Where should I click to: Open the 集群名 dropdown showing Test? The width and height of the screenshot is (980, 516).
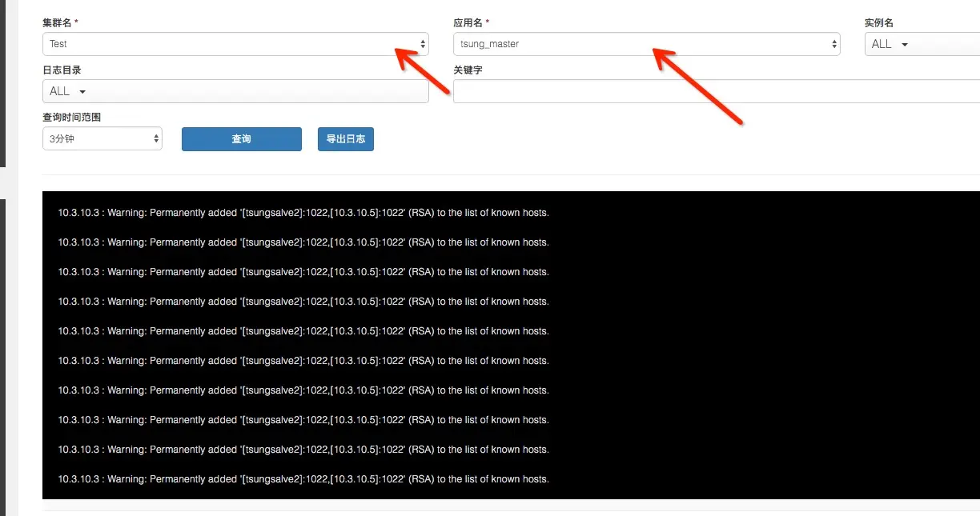[x=235, y=44]
